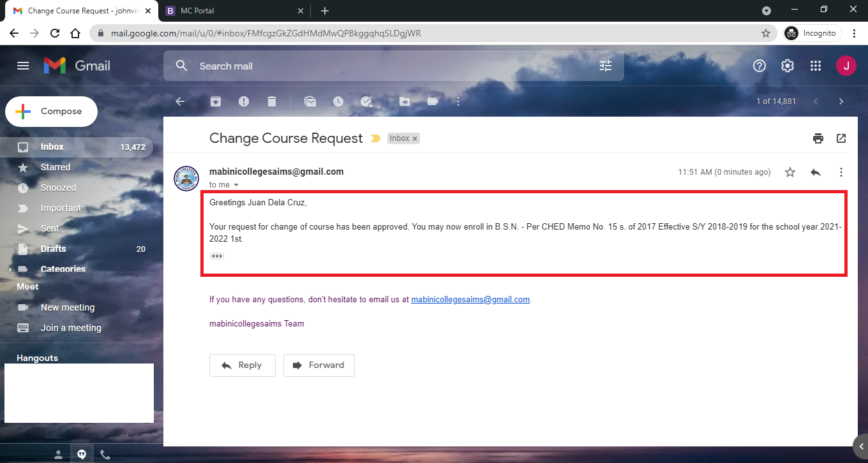868x463 pixels.
Task: Toggle the main menu hamburger button
Action: tap(23, 66)
